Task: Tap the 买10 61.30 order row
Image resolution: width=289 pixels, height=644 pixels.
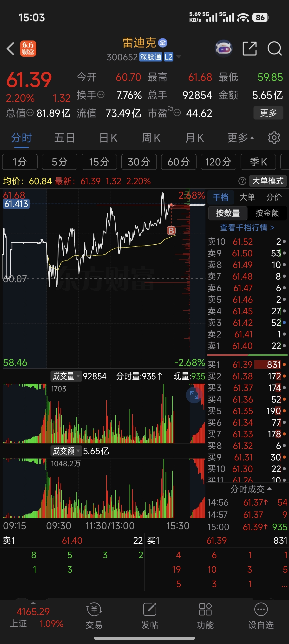Action: [247, 469]
